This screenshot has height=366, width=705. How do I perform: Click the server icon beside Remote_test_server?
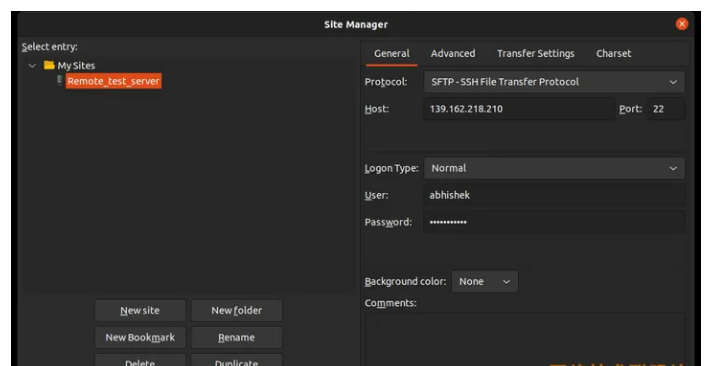click(x=59, y=80)
